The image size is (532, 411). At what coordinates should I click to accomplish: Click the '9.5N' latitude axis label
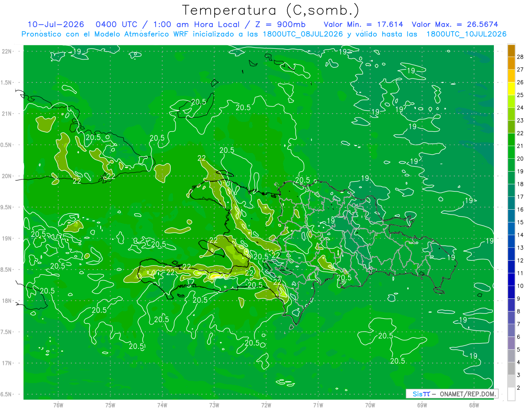click(x=7, y=207)
